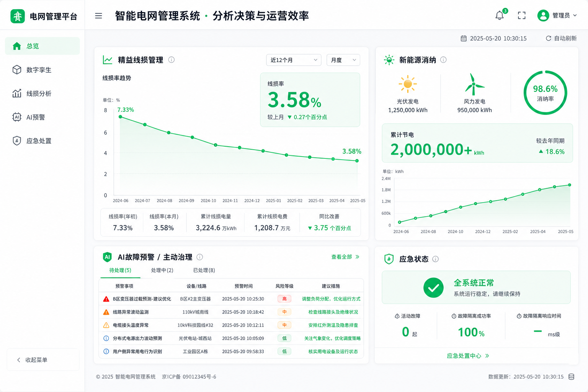
Task: Switch to the 已处理(8) tab
Action: (x=204, y=270)
